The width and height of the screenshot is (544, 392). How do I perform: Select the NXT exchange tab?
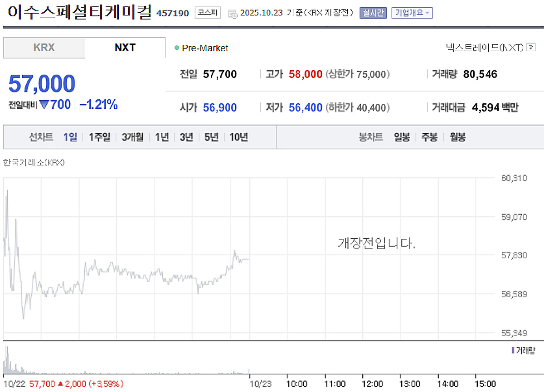point(124,47)
